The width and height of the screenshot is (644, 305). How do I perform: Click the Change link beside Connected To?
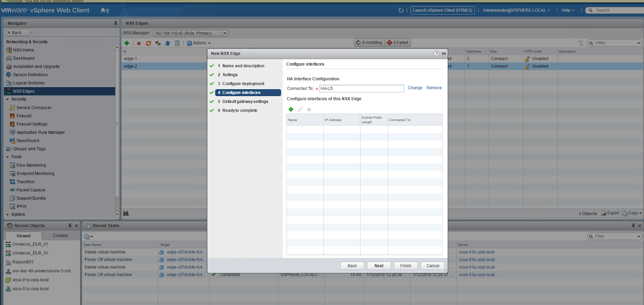(x=415, y=88)
